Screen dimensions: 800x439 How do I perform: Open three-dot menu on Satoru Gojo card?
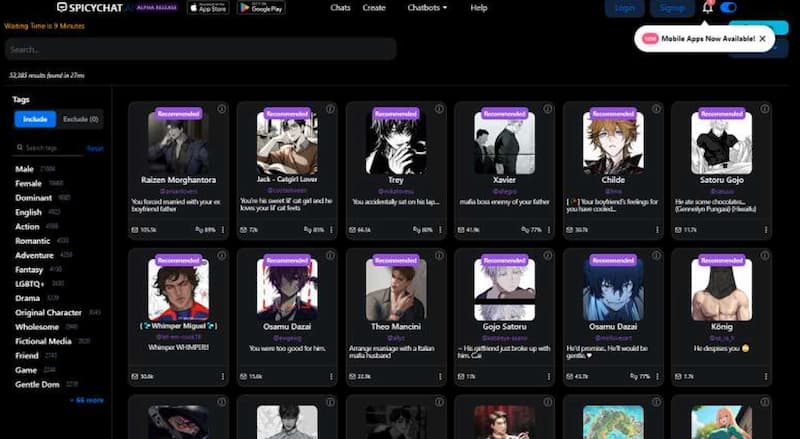point(766,230)
